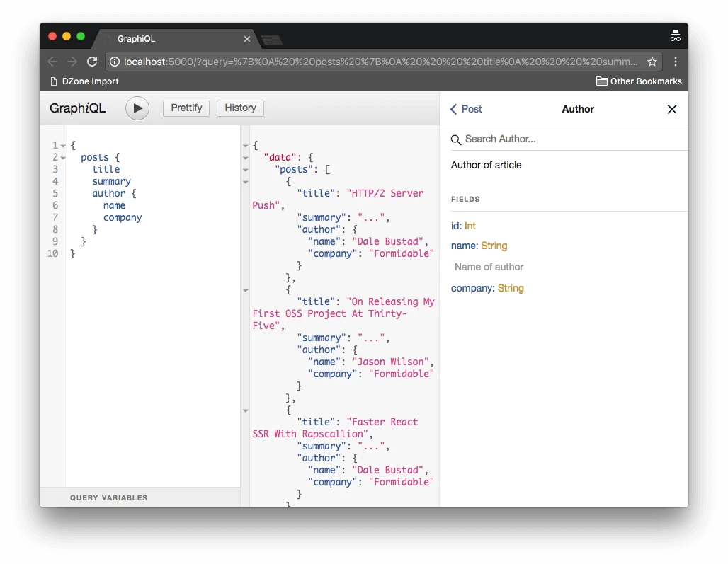The image size is (728, 564).
Task: Close the Author documentation panel
Action: pos(672,109)
